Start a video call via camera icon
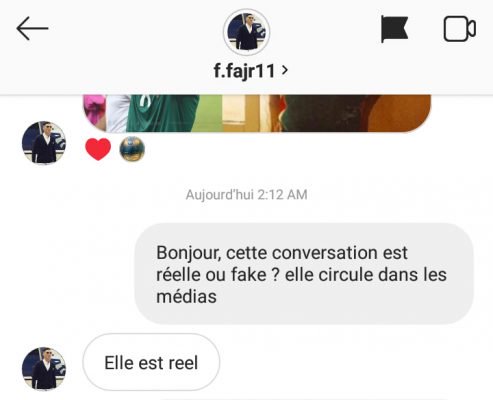Viewport: 493px width, 400px height. click(x=459, y=29)
